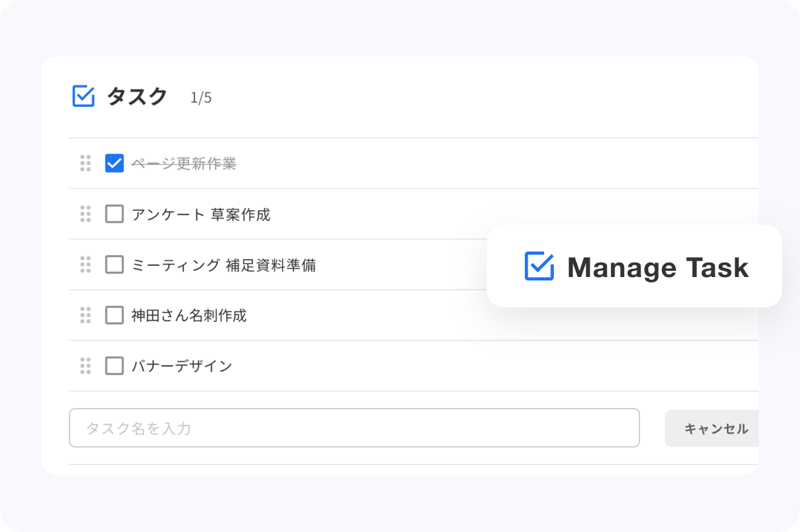This screenshot has width=800, height=532.
Task: Check off アンケート 草案作成 task
Action: (114, 214)
